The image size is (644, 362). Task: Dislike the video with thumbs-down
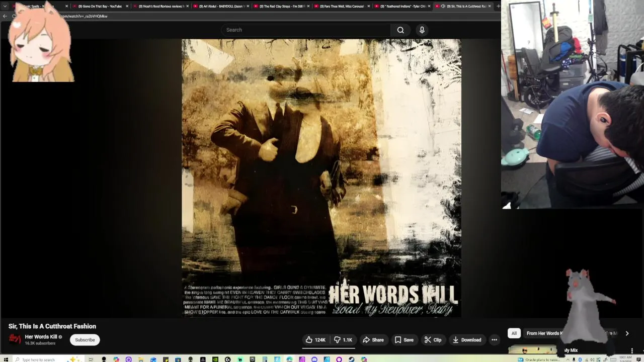[x=344, y=340]
